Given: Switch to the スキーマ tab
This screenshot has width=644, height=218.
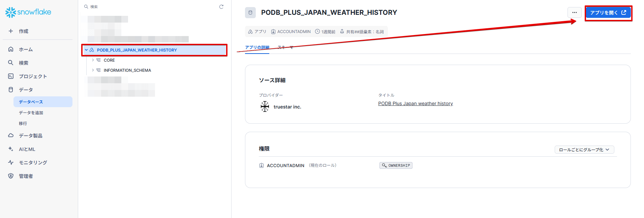Looking at the screenshot, I should (x=285, y=48).
